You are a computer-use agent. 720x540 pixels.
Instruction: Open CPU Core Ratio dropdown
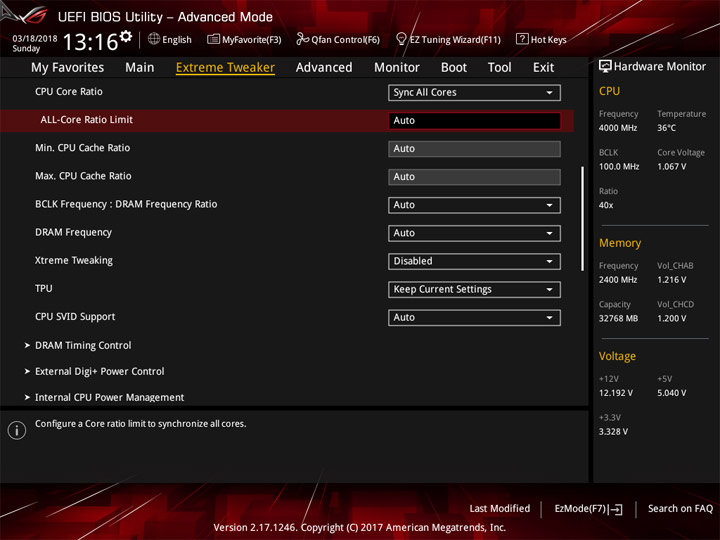pyautogui.click(x=474, y=92)
